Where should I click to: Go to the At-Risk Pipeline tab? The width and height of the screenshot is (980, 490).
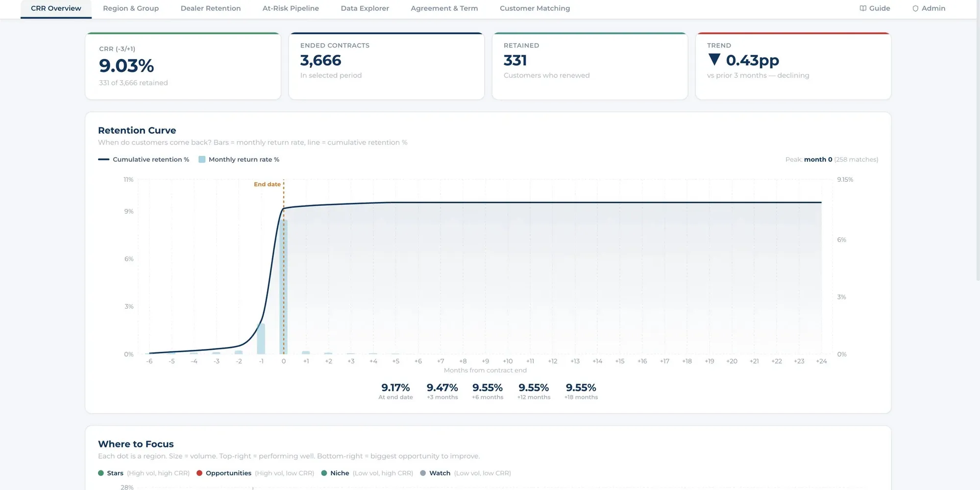pos(291,8)
